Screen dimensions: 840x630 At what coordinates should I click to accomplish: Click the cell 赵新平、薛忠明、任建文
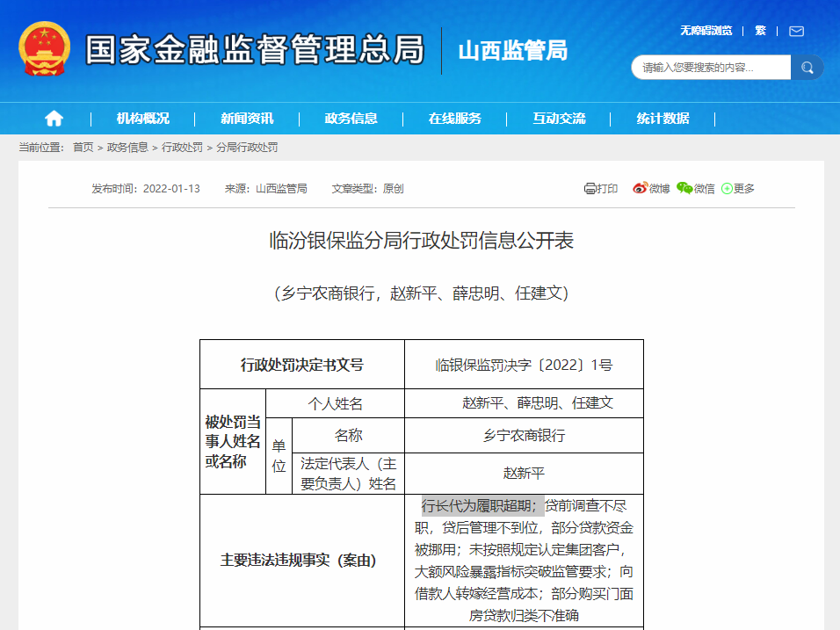524,403
